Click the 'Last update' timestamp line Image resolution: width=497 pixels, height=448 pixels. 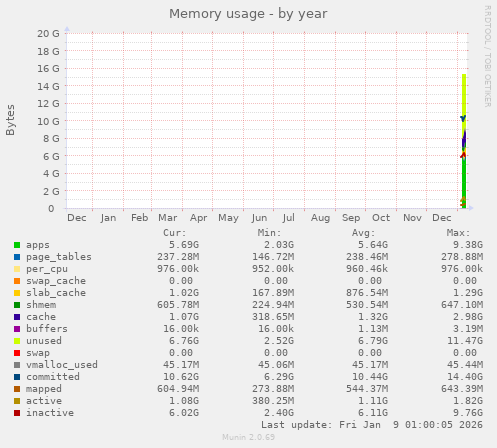click(372, 425)
